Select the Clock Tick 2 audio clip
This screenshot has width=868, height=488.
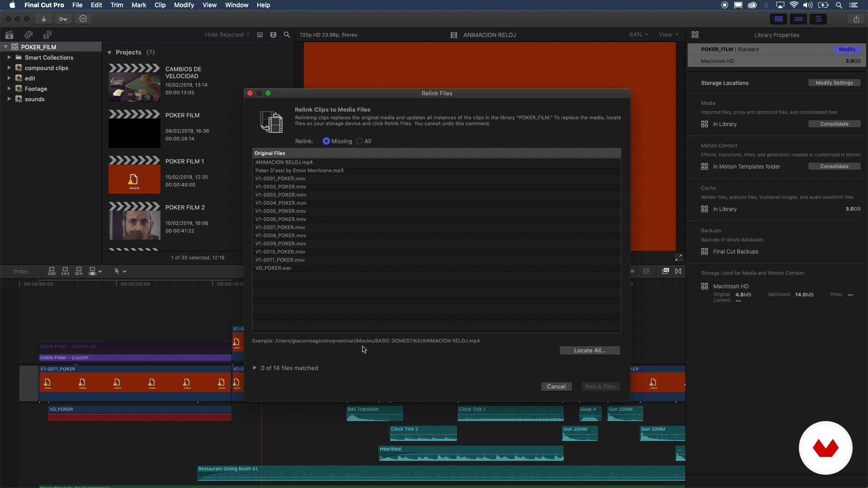pyautogui.click(x=423, y=433)
